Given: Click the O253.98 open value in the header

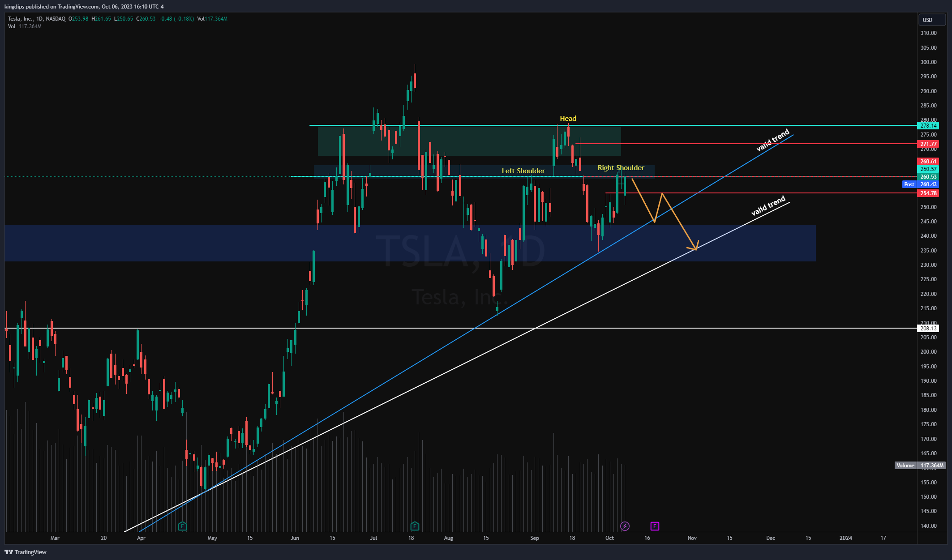Looking at the screenshot, I should click(x=78, y=19).
